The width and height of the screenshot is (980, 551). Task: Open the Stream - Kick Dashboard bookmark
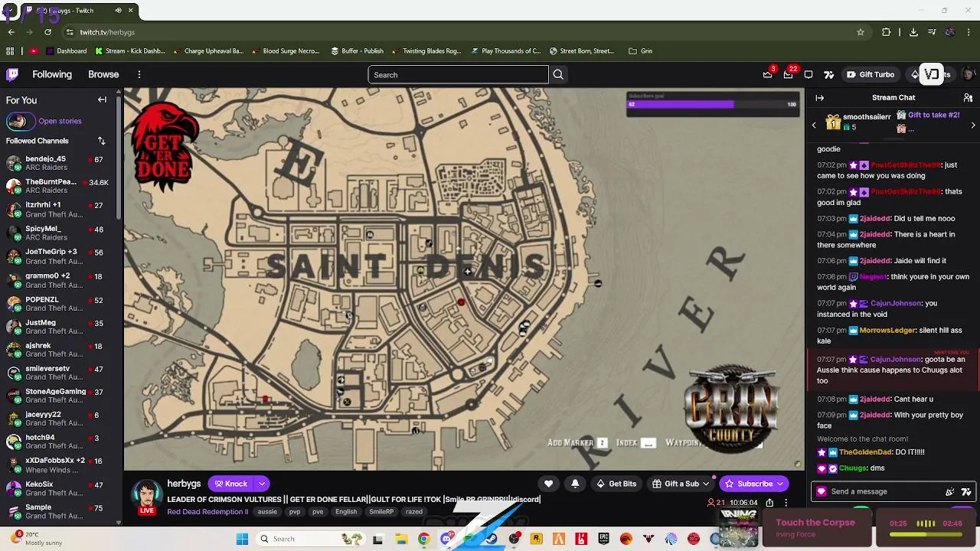130,51
